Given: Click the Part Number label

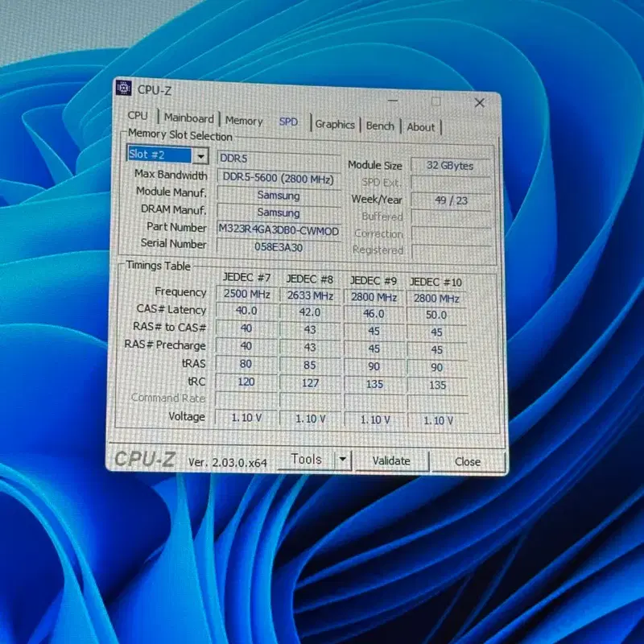Looking at the screenshot, I should click(176, 227).
